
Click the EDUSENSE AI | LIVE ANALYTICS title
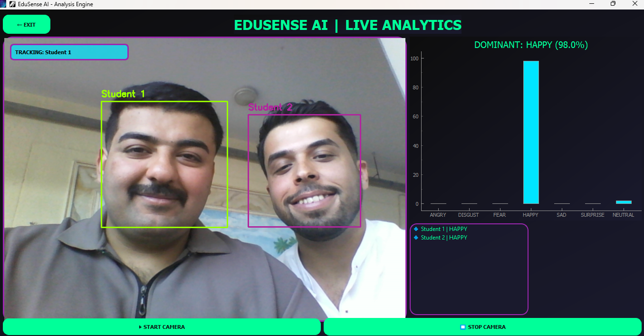(348, 25)
